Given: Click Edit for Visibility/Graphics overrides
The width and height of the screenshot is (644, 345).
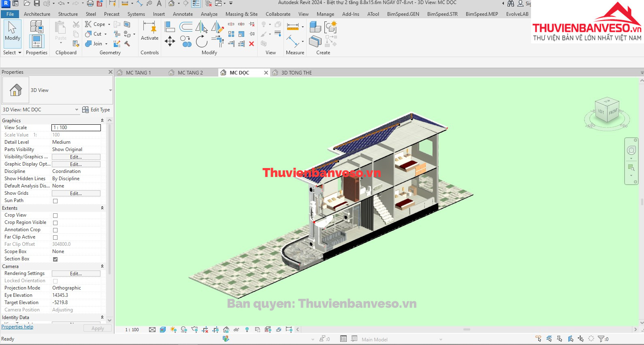Looking at the screenshot, I should (76, 157).
